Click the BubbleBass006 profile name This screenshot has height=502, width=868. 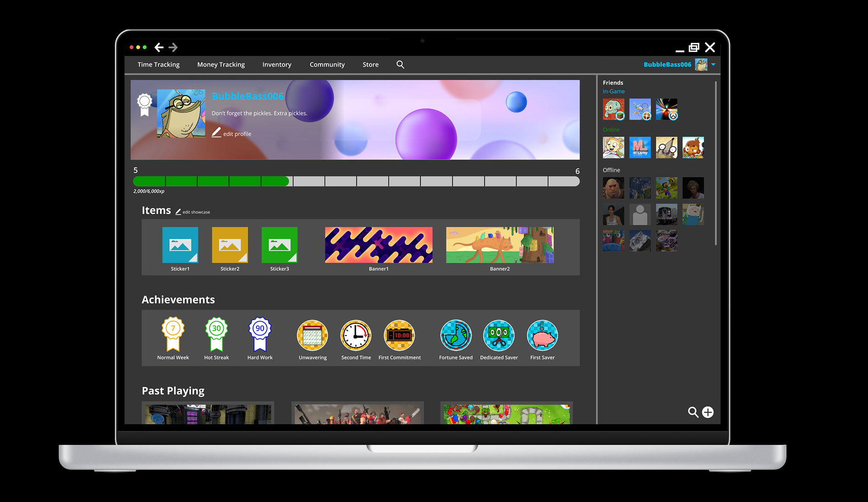(248, 96)
